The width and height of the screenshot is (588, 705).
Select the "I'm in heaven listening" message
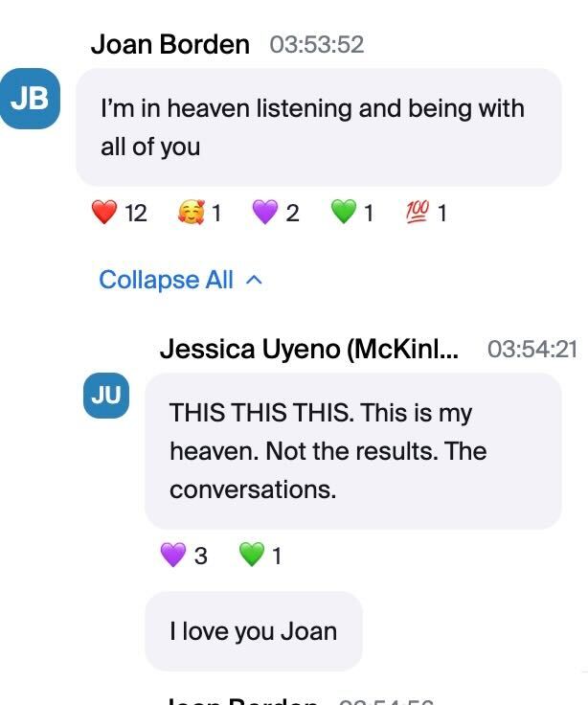point(318,126)
